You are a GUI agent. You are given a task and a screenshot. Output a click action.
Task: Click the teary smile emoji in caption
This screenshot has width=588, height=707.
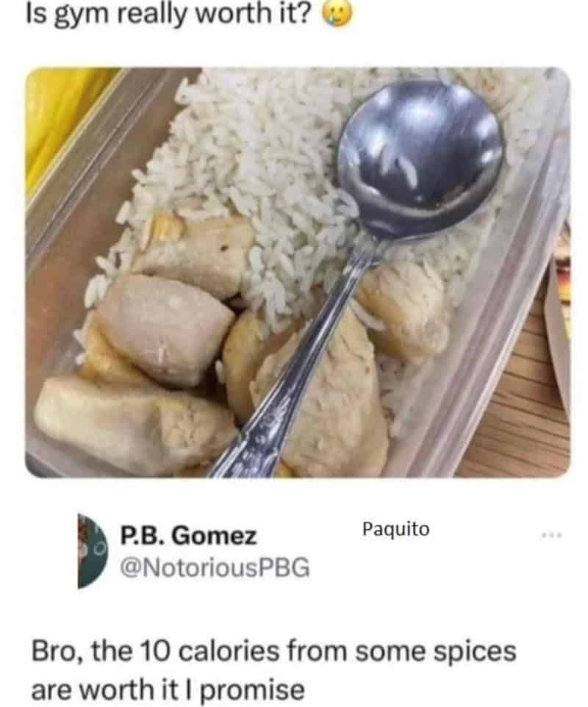[334, 15]
